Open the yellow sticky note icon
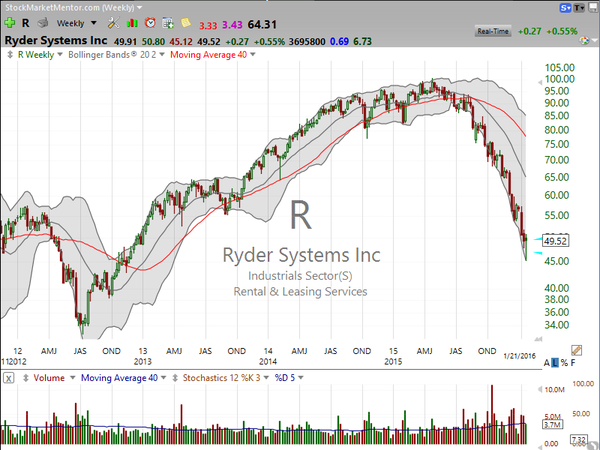This screenshot has height=450, width=600. click(186, 23)
